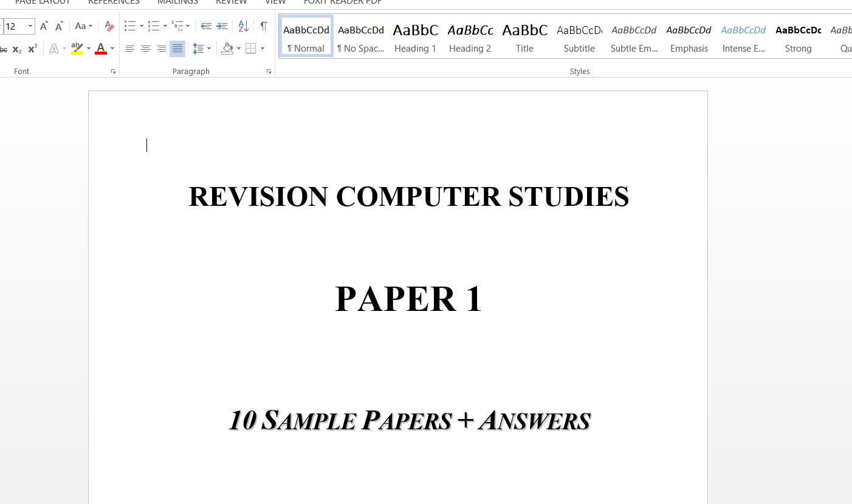Click inside the font size field
This screenshot has height=504, width=852.
12,26
